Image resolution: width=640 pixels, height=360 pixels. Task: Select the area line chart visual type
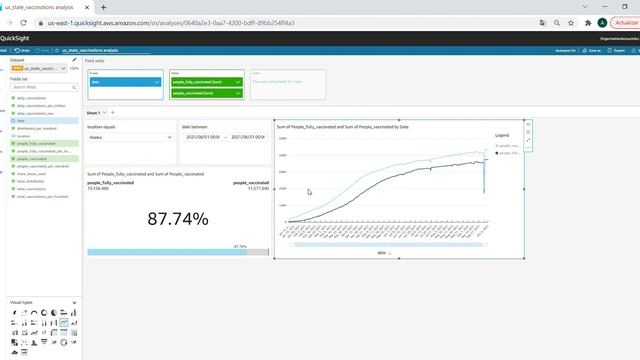click(73, 323)
